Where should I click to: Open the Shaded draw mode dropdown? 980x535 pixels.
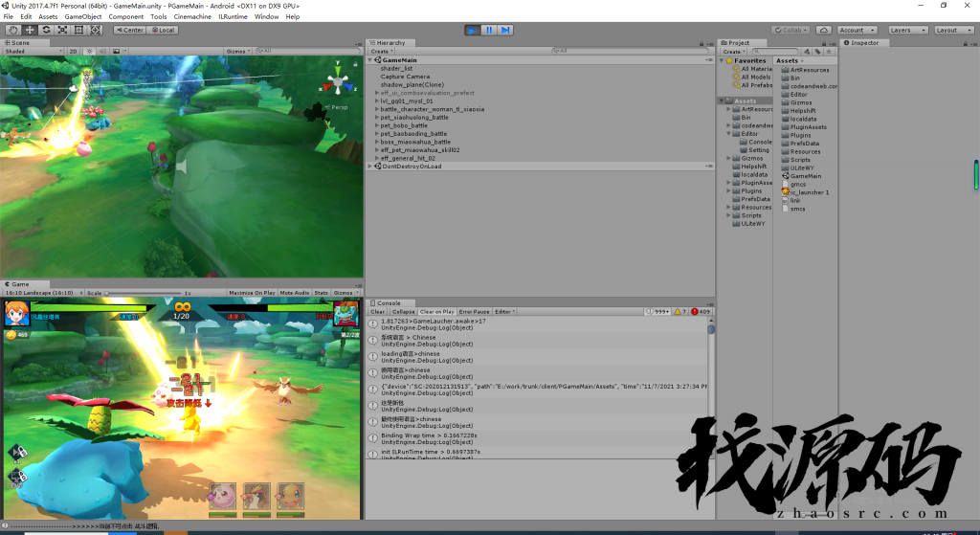pos(33,52)
